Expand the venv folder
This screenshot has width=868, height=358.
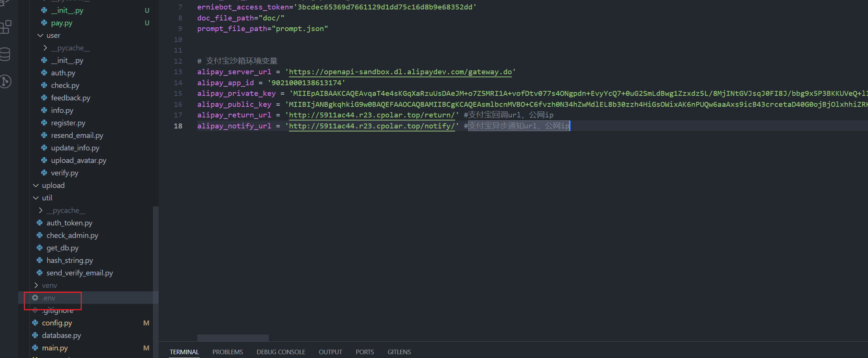coord(36,285)
